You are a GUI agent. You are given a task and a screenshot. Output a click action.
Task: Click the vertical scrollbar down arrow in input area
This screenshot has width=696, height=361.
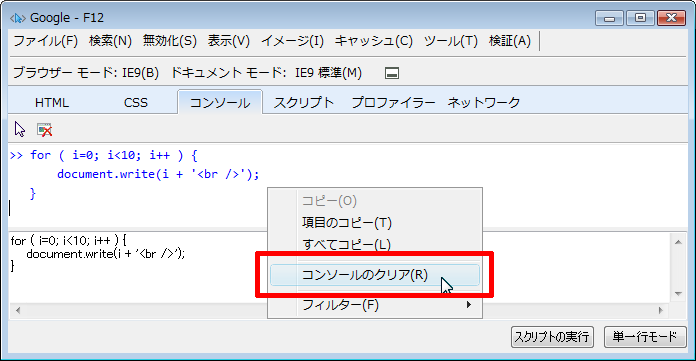pyautogui.click(x=678, y=294)
